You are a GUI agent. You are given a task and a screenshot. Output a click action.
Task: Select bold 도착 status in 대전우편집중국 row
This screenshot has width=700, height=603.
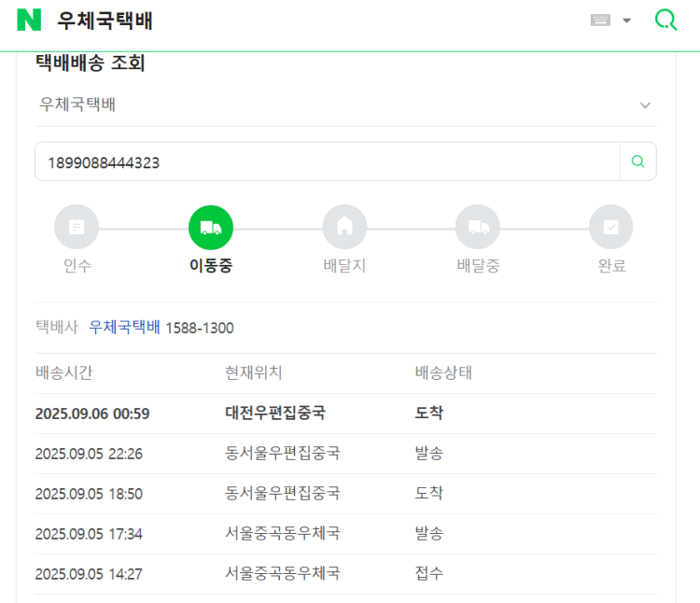tap(429, 413)
